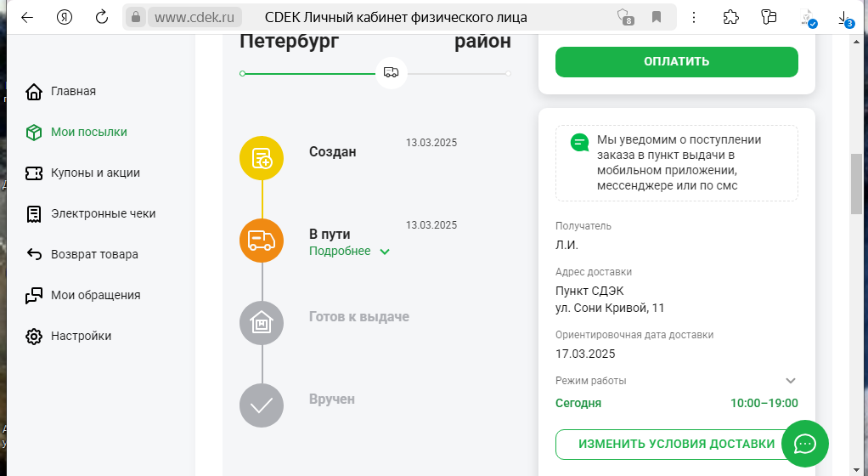Click 'ИЗМЕНИТЬ УСЛОВИЯ ДОСТАВКИ' button
The height and width of the screenshot is (476, 868).
point(676,444)
